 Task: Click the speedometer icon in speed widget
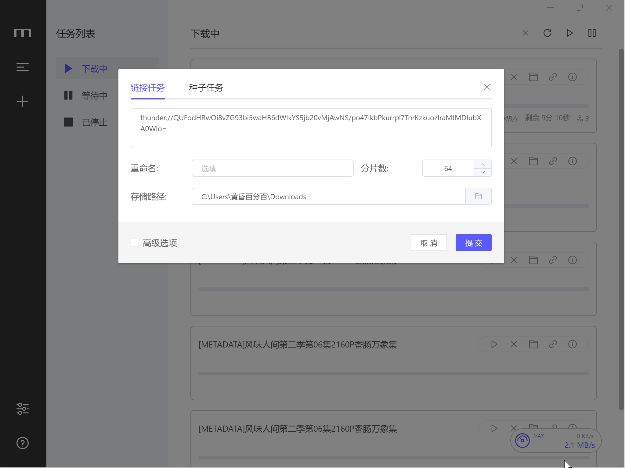522,440
